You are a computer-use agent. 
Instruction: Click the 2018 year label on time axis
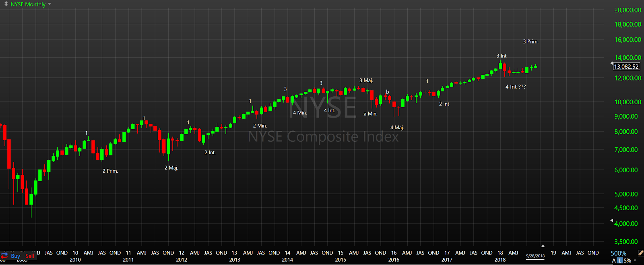coord(500,260)
